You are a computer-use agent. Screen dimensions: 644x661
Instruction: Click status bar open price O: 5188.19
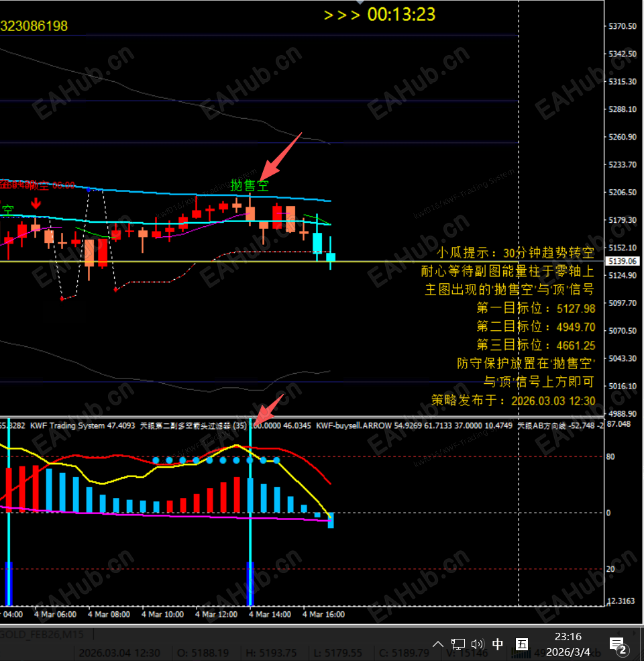tap(203, 653)
